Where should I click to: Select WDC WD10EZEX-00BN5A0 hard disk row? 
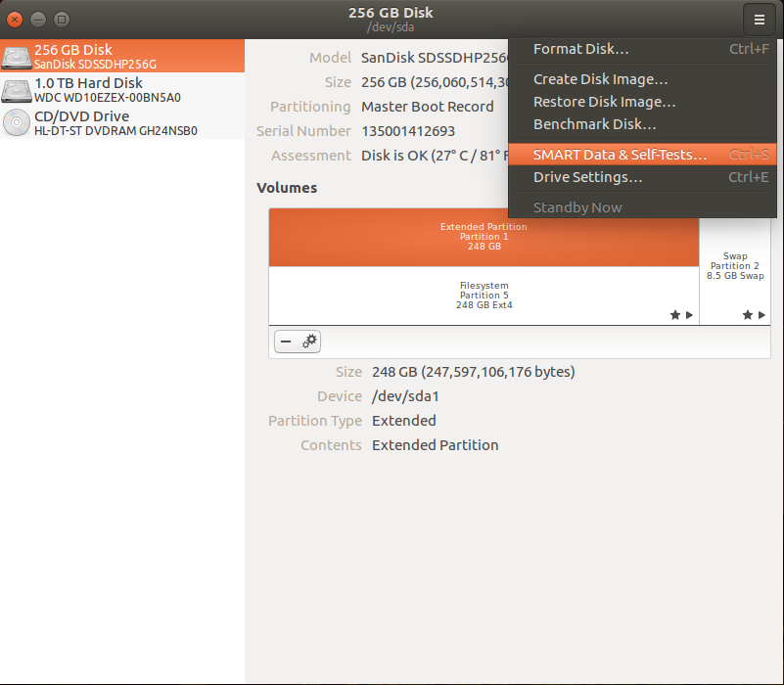coord(122,89)
